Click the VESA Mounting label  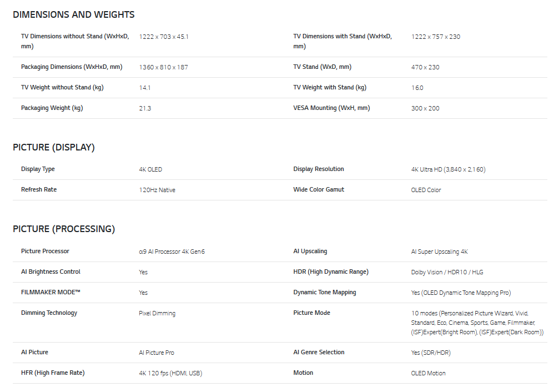(331, 108)
